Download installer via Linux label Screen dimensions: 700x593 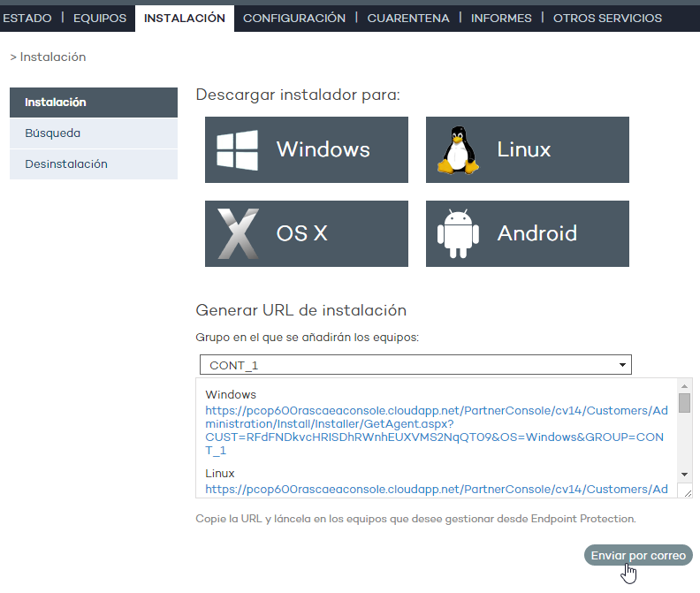pyautogui.click(x=524, y=149)
